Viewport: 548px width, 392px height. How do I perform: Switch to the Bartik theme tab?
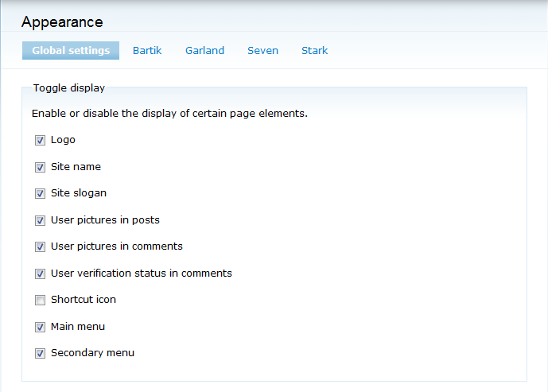coord(147,51)
